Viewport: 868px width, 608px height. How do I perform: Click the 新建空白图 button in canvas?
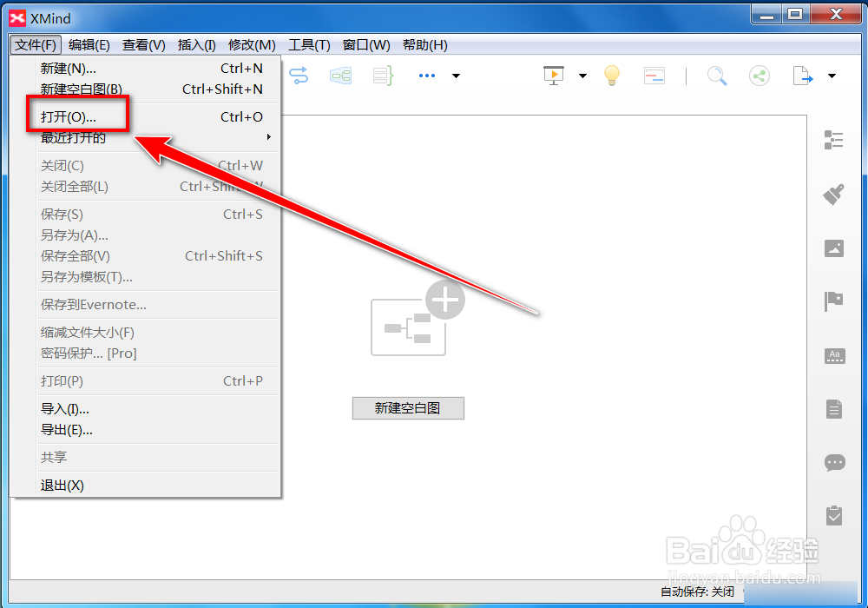[408, 408]
